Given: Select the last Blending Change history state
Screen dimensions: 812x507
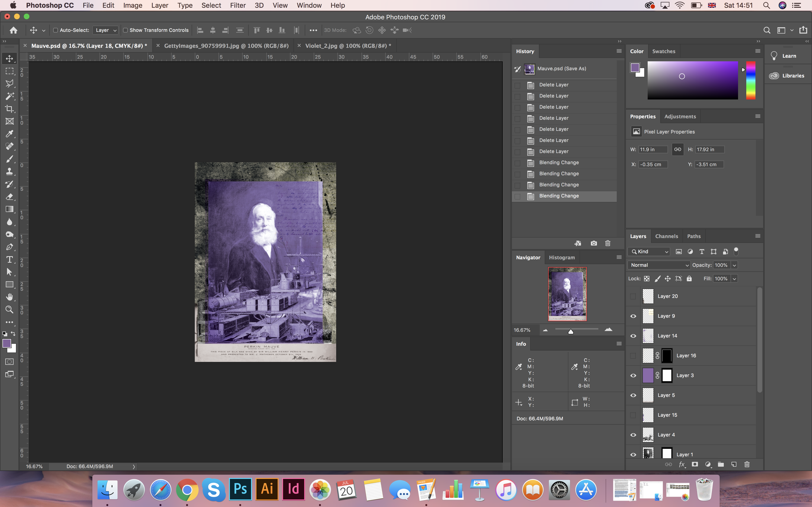Looking at the screenshot, I should (x=559, y=196).
